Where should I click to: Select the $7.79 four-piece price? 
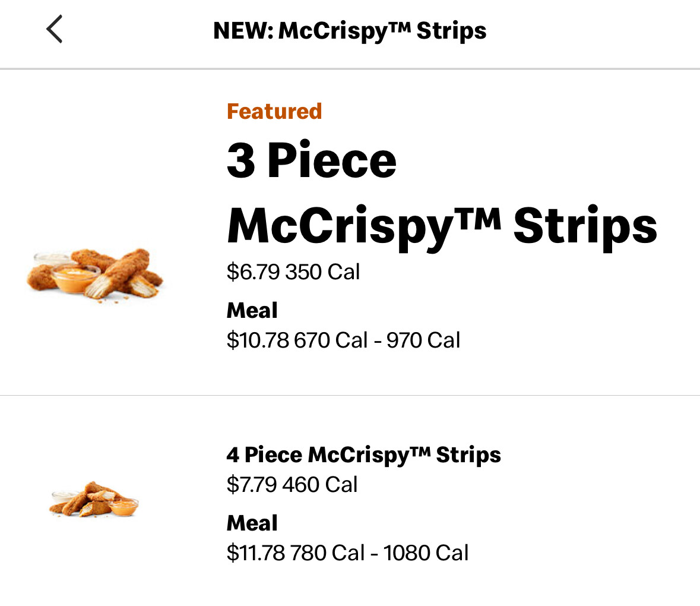point(252,485)
